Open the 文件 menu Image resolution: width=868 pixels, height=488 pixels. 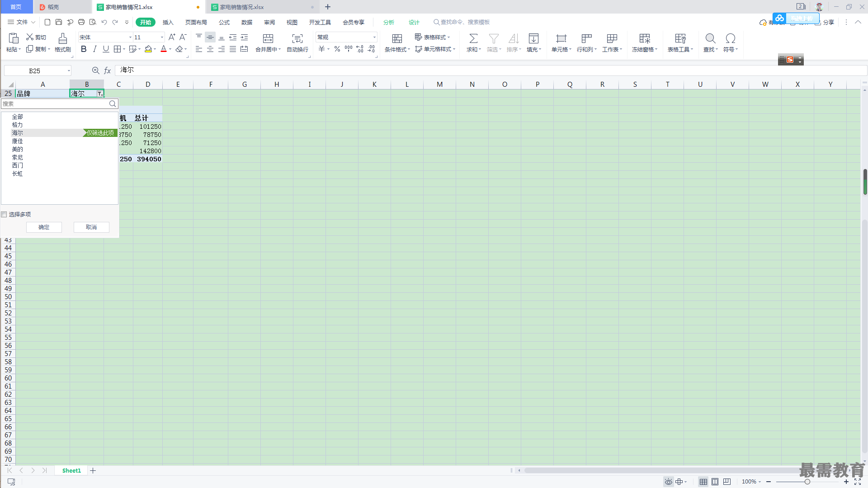(21, 22)
